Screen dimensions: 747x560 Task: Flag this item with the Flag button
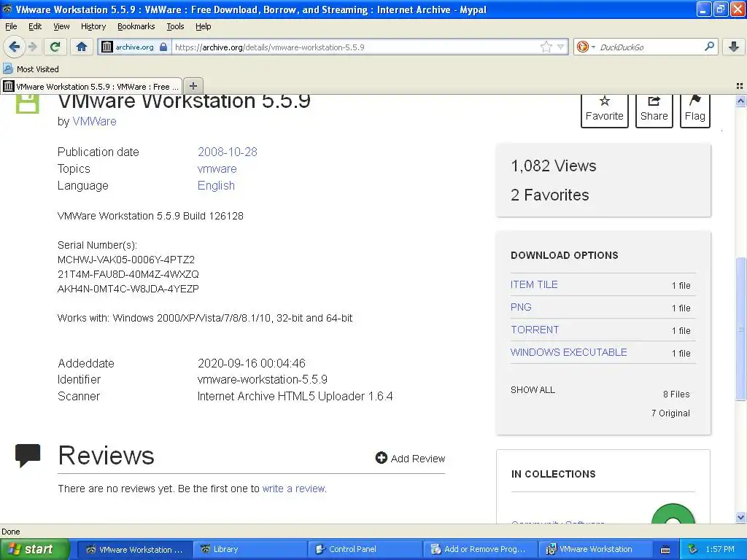(x=694, y=109)
